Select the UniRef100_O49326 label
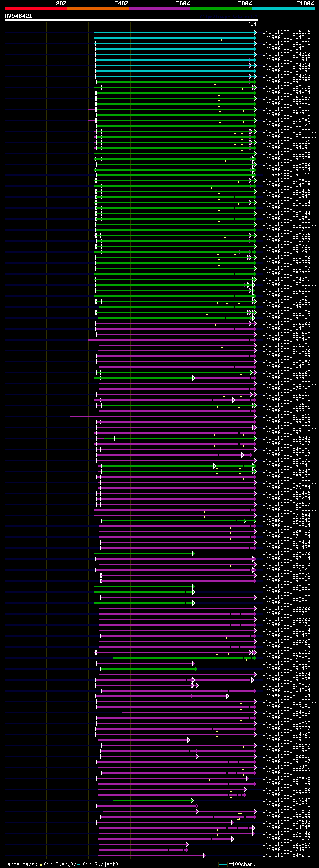319x868 pixels. point(286,306)
